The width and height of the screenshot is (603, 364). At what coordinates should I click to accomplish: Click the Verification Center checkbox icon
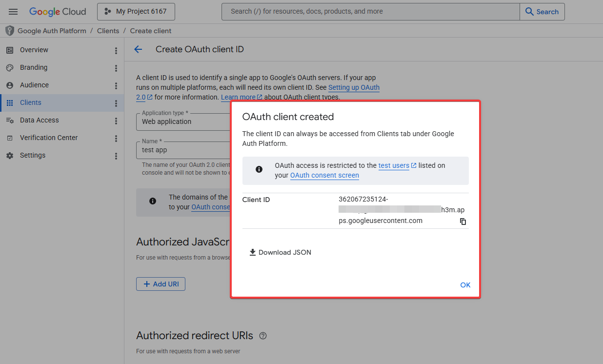(10, 138)
